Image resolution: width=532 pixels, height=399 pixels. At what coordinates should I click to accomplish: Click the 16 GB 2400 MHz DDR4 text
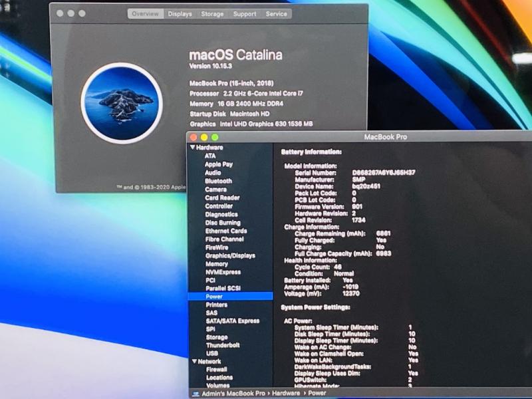pos(251,104)
